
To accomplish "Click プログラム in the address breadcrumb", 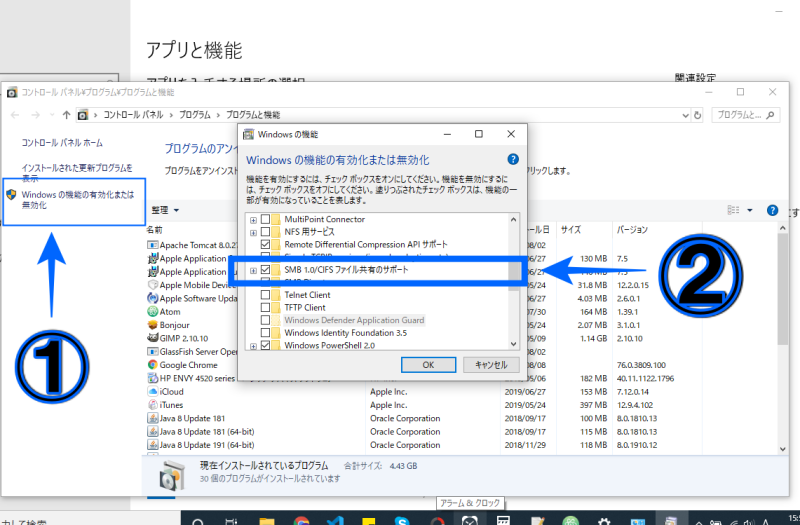I will pos(200,115).
